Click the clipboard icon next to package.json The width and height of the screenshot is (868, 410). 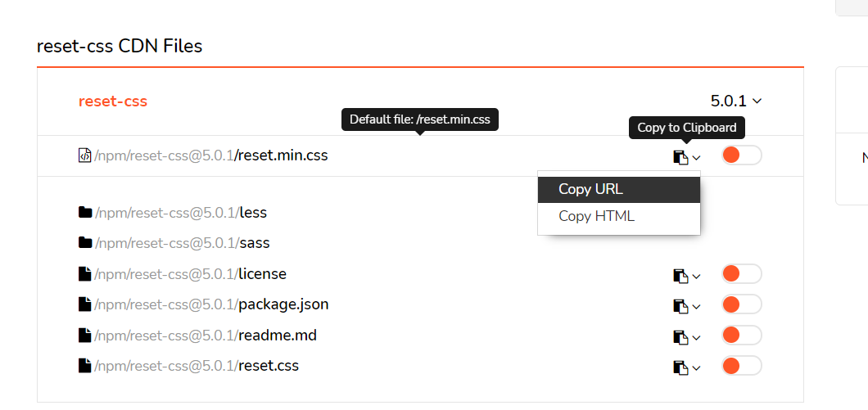(680, 306)
